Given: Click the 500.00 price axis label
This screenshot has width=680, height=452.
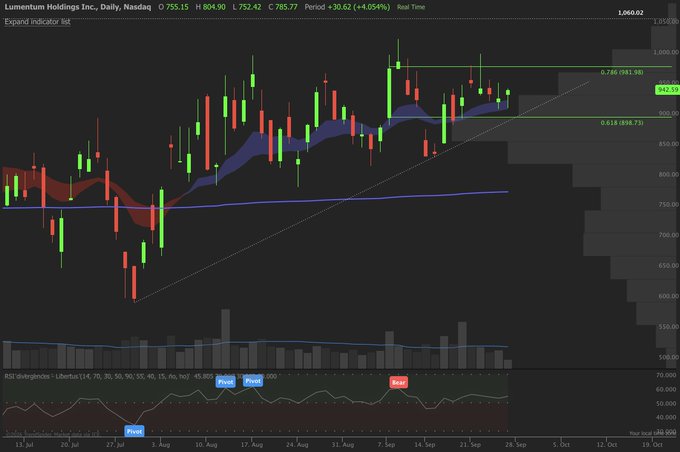Looking at the screenshot, I should (668, 357).
